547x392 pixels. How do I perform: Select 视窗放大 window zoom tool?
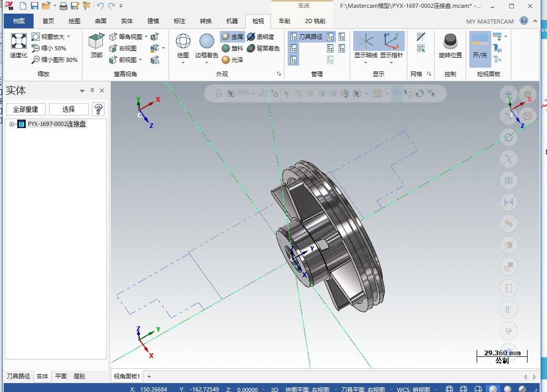pos(48,37)
